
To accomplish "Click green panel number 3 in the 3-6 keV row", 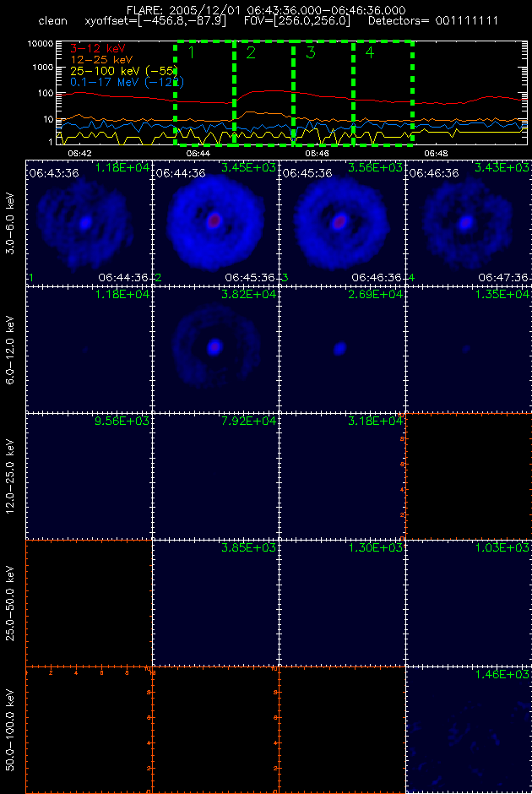I will [x=284, y=278].
